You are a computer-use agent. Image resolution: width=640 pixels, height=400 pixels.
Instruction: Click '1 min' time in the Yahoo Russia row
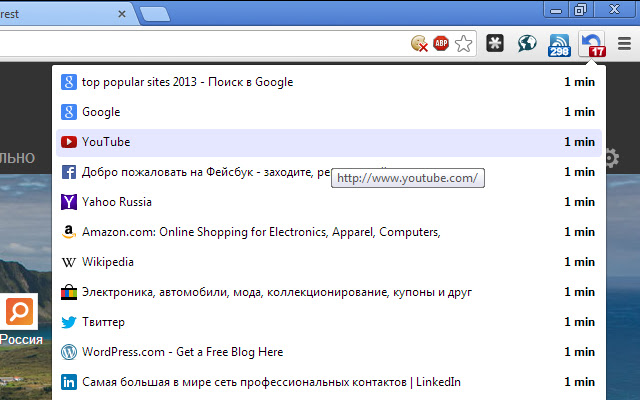[x=579, y=202]
